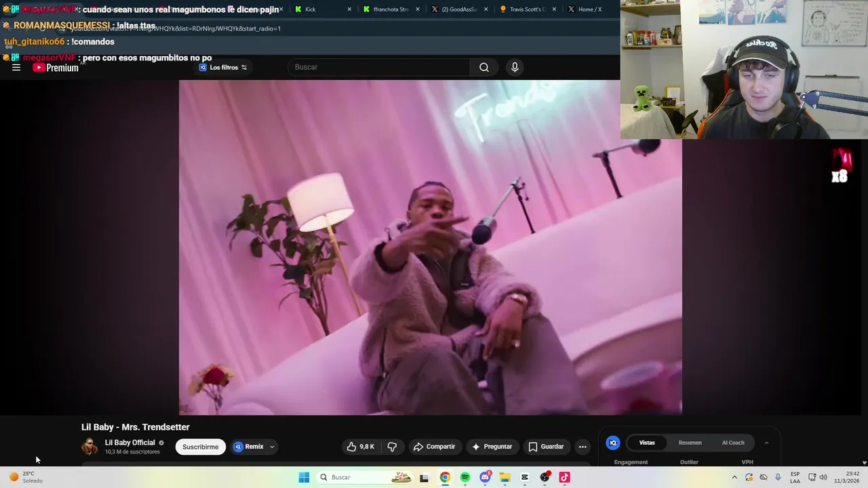Viewport: 868px width, 488px height.
Task: Open the three-dot more actions menu
Action: point(583,447)
